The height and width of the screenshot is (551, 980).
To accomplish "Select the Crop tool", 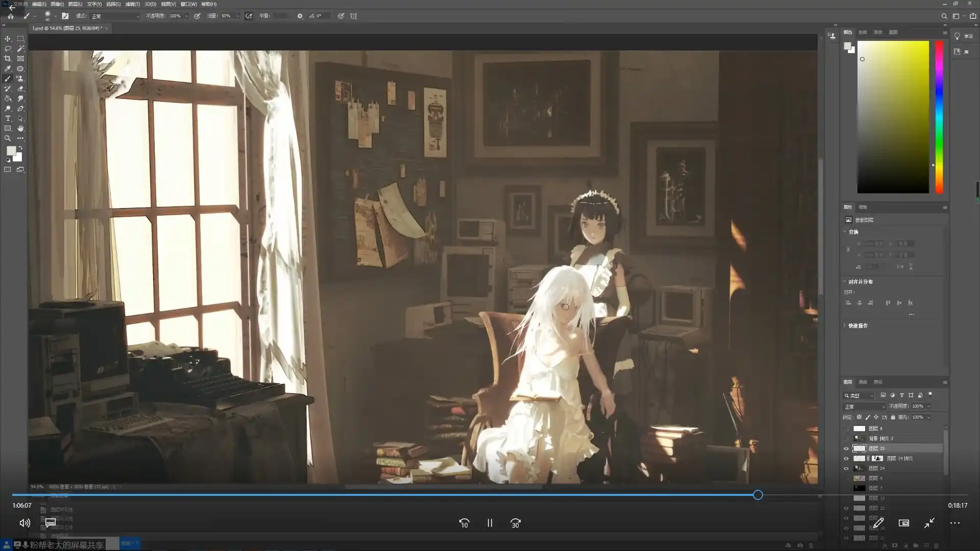I will pyautogui.click(x=8, y=59).
